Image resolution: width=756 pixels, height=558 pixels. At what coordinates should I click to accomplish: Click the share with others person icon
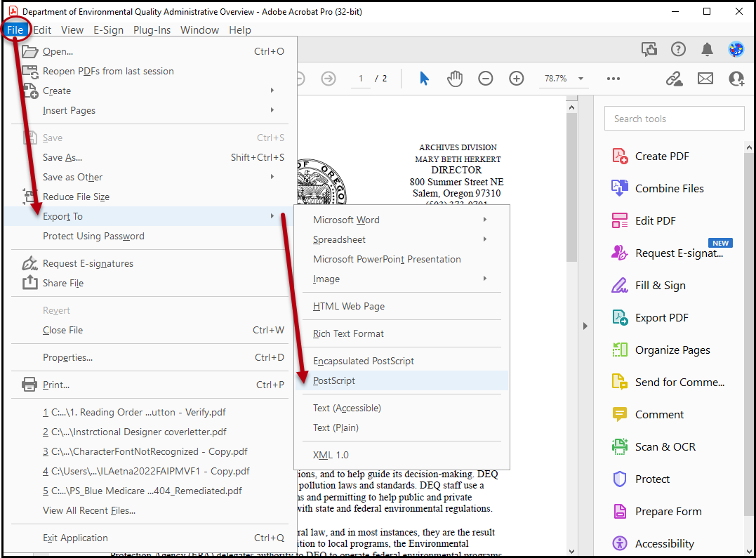pos(736,78)
